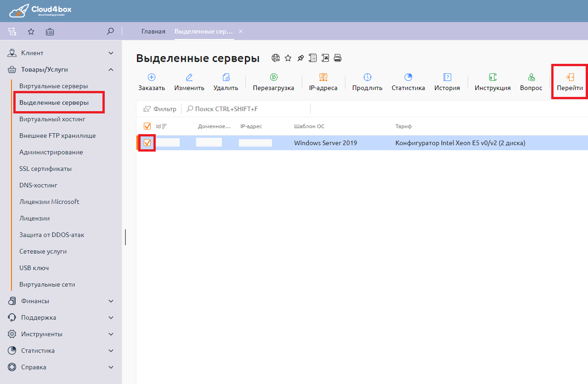This screenshot has height=384, width=588.
Task: Click the Поиск CTRL+SHIFT+F search field
Action: click(246, 109)
